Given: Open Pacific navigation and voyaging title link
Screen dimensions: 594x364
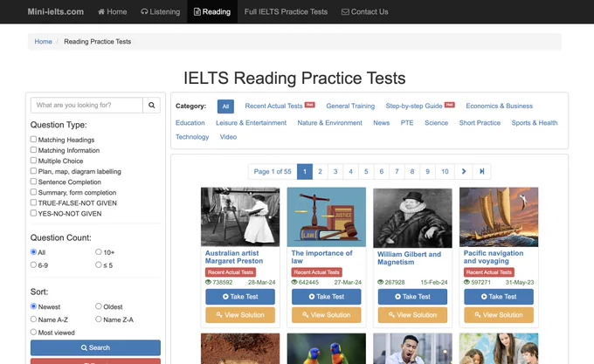Looking at the screenshot, I should tap(494, 257).
